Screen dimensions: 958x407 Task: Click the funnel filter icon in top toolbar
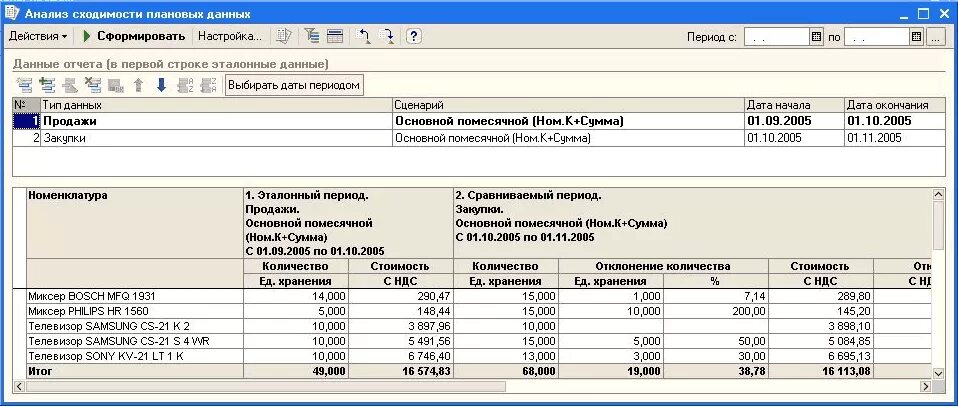point(312,37)
